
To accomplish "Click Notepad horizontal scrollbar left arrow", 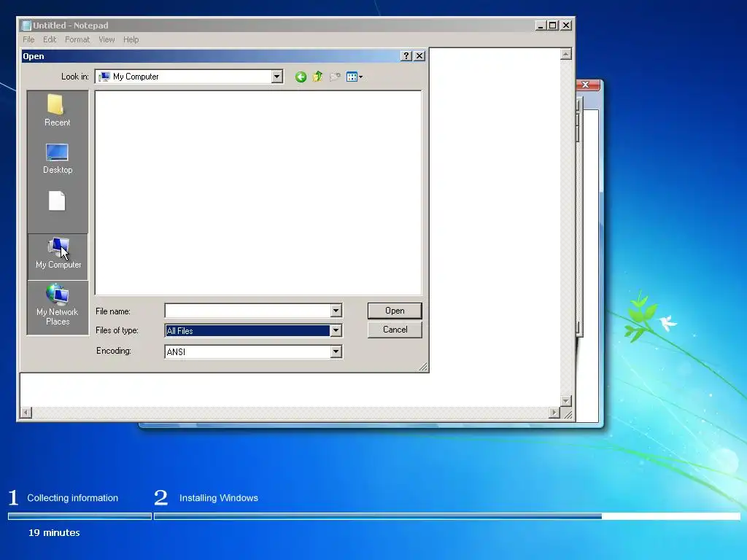I will [26, 413].
